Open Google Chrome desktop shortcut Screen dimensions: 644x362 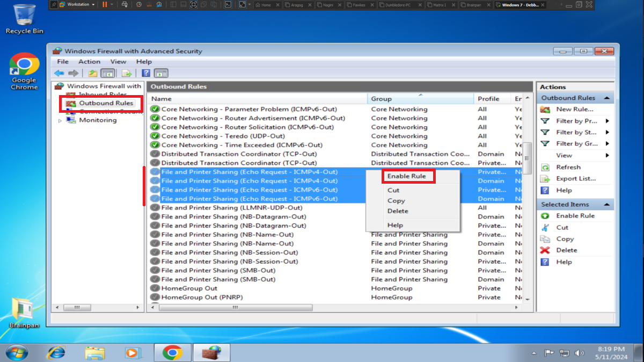[x=24, y=71]
